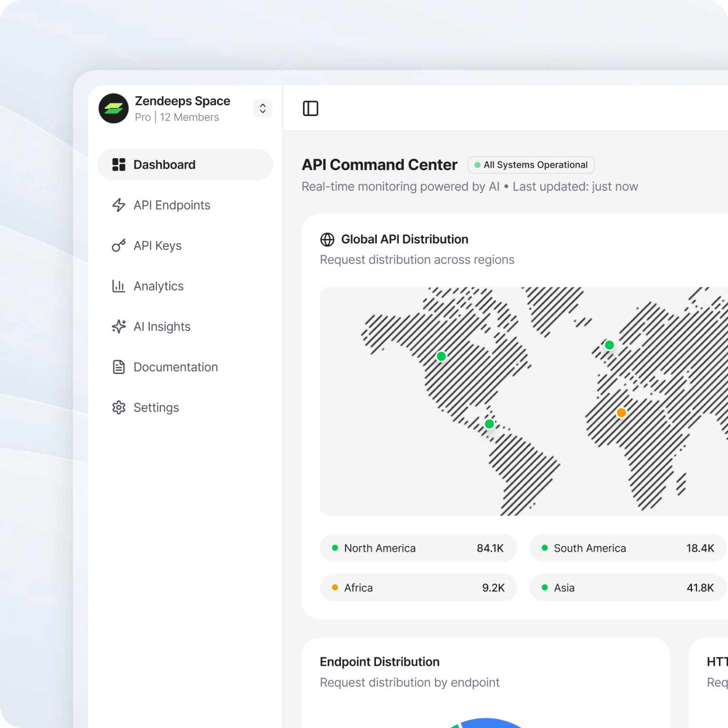Click the All Systems Operational status dropdown badge

click(530, 165)
